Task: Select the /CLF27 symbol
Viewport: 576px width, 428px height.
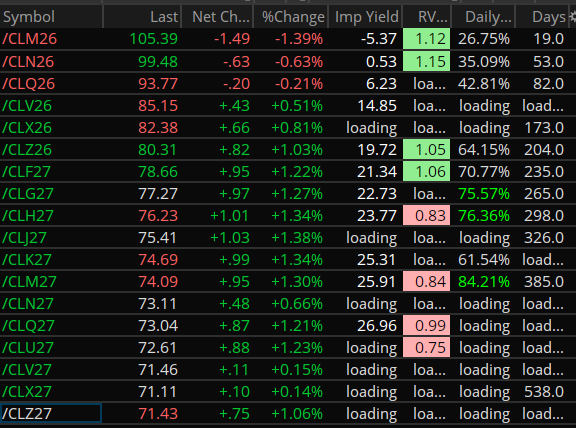Action: pyautogui.click(x=26, y=172)
